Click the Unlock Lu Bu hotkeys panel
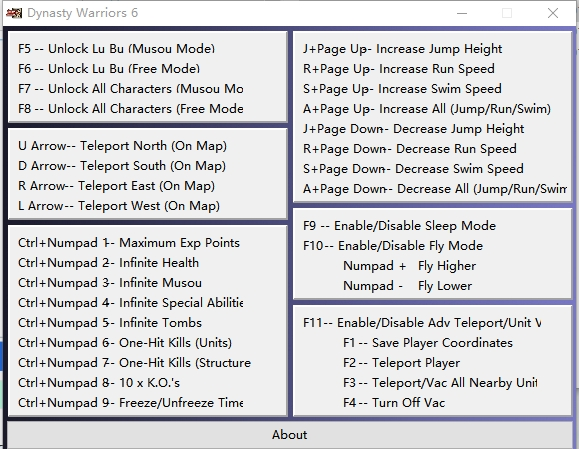The width and height of the screenshot is (579, 449). pos(147,77)
